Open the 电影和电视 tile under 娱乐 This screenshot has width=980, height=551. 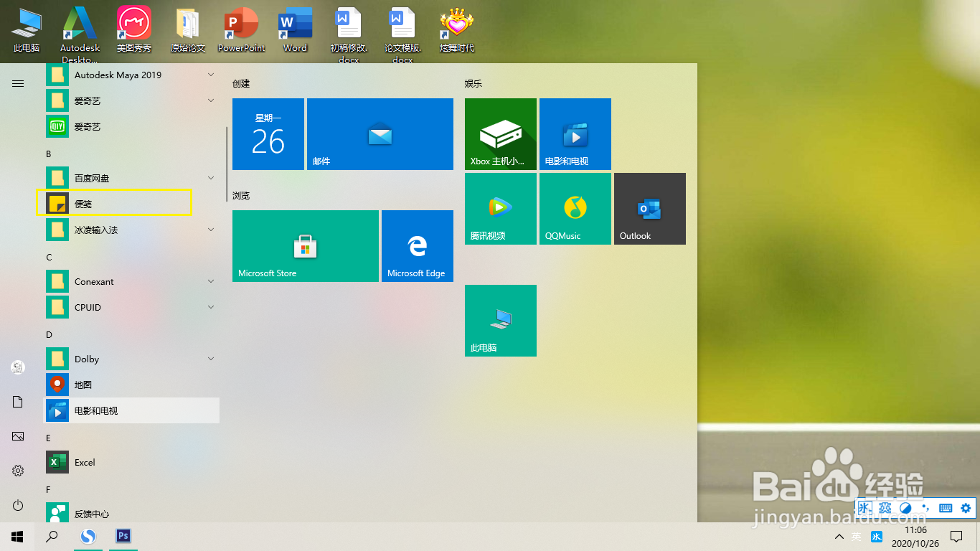pos(575,134)
